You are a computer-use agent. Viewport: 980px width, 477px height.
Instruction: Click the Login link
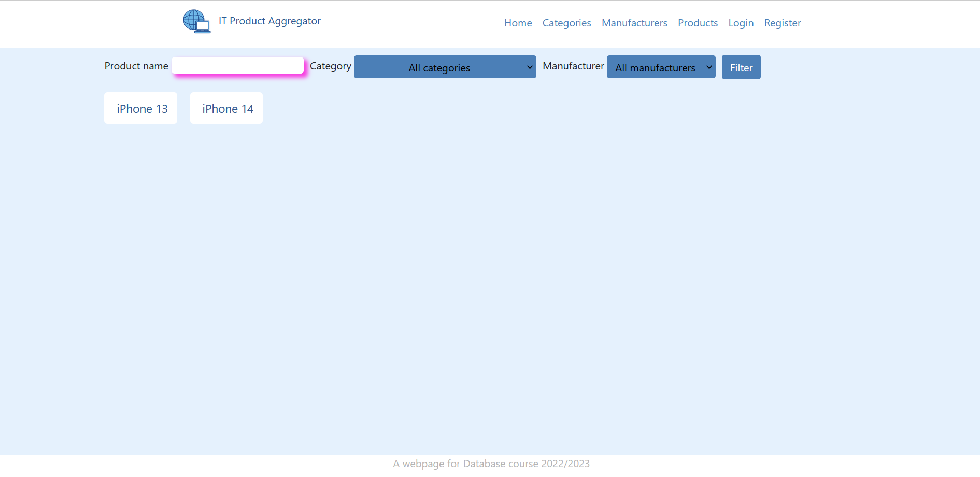click(x=741, y=23)
